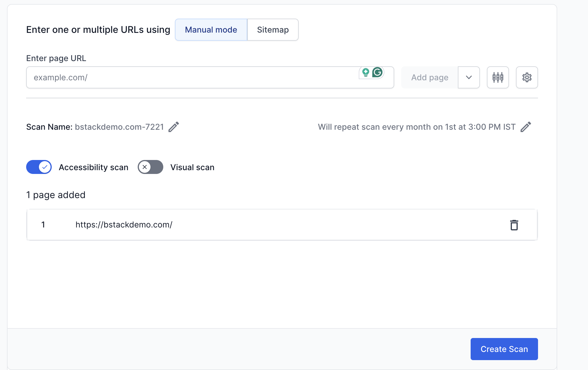Click the Accessibility scan label
588x370 pixels.
93,167
